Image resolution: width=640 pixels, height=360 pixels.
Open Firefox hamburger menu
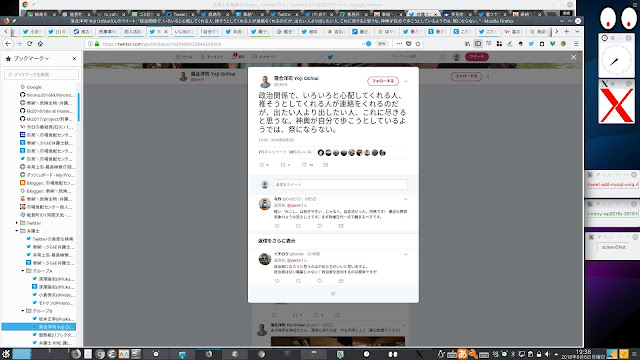tap(576, 44)
